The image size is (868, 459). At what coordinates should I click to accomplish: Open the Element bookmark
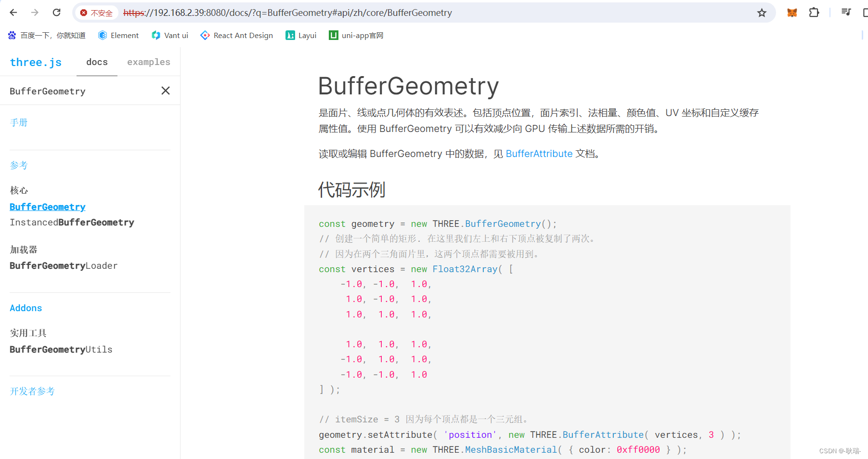point(118,35)
